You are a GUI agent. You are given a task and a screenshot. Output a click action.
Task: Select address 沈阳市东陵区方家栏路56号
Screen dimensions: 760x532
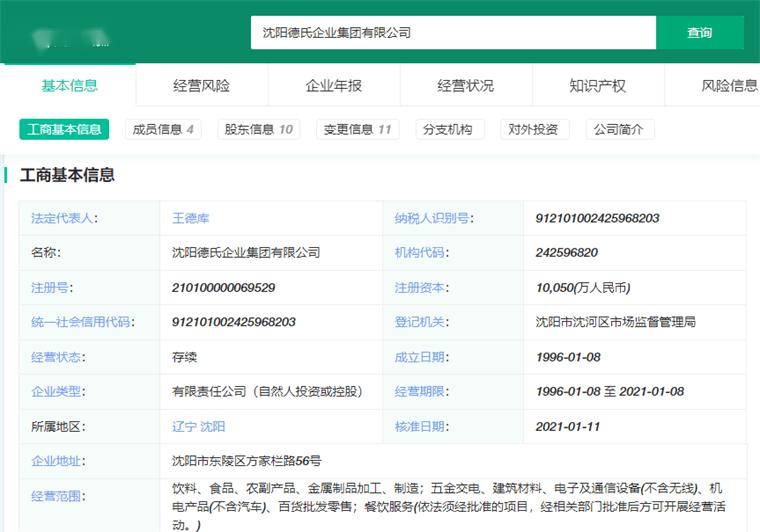click(x=246, y=461)
